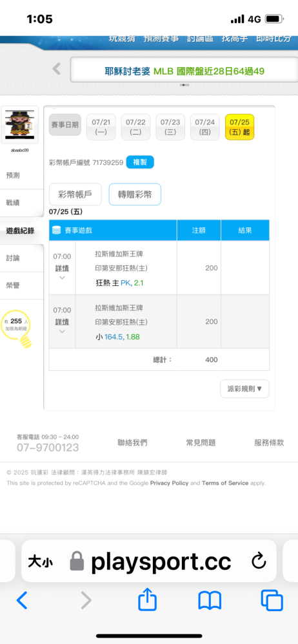This screenshot has width=298, height=644.
Task: Reload page with refresh icon
Action: pyautogui.click(x=259, y=562)
